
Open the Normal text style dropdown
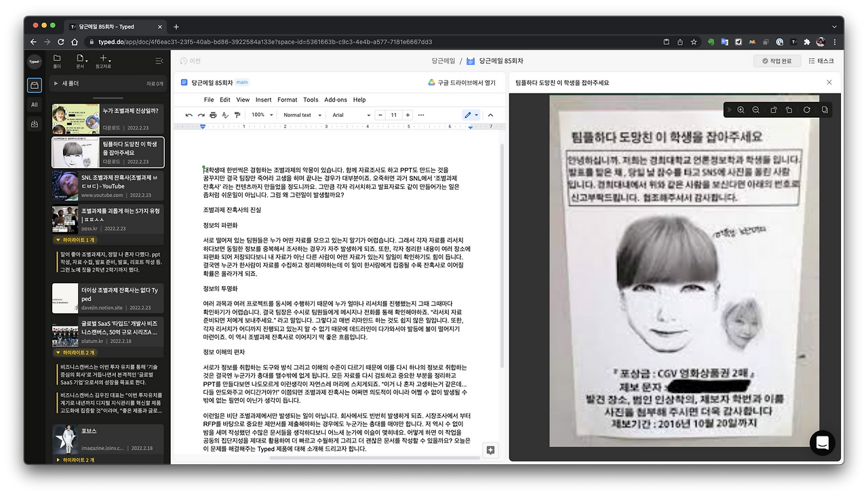pyautogui.click(x=302, y=115)
